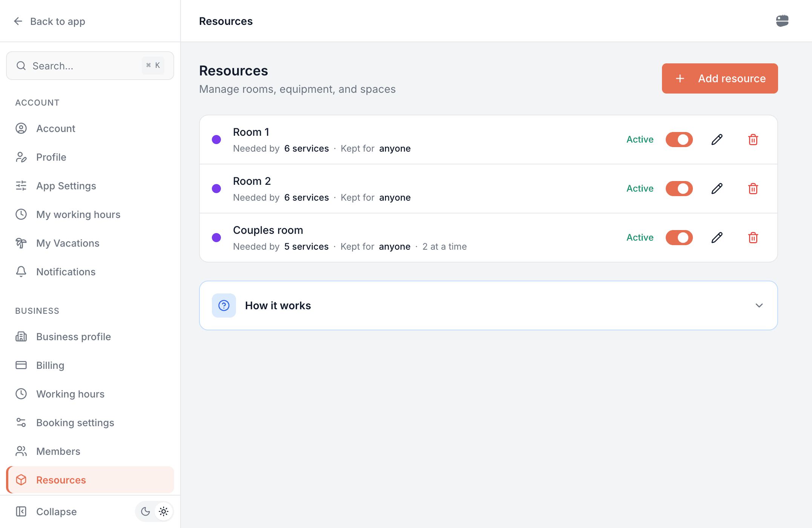
Task: Delete Room 1 using the trash icon
Action: pyautogui.click(x=753, y=140)
